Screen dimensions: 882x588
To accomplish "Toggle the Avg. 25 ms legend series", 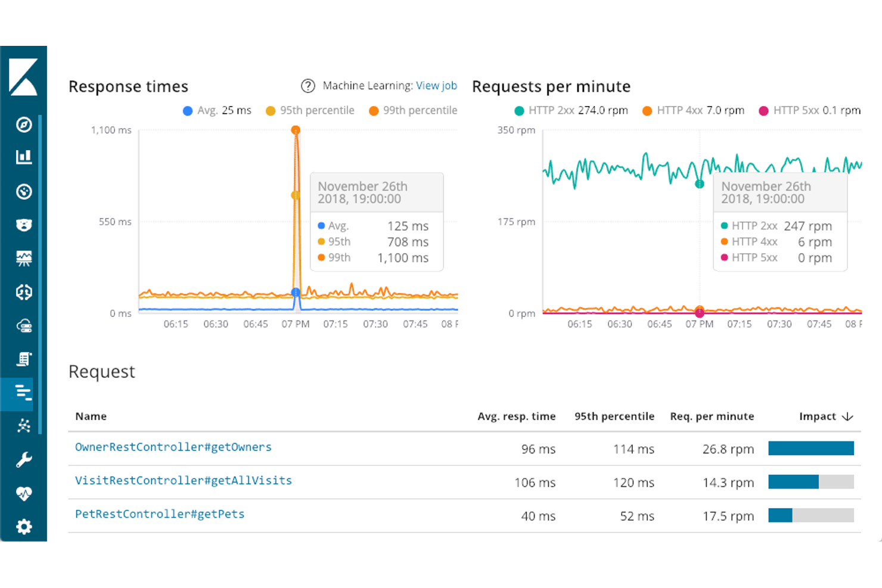I will click(x=217, y=110).
